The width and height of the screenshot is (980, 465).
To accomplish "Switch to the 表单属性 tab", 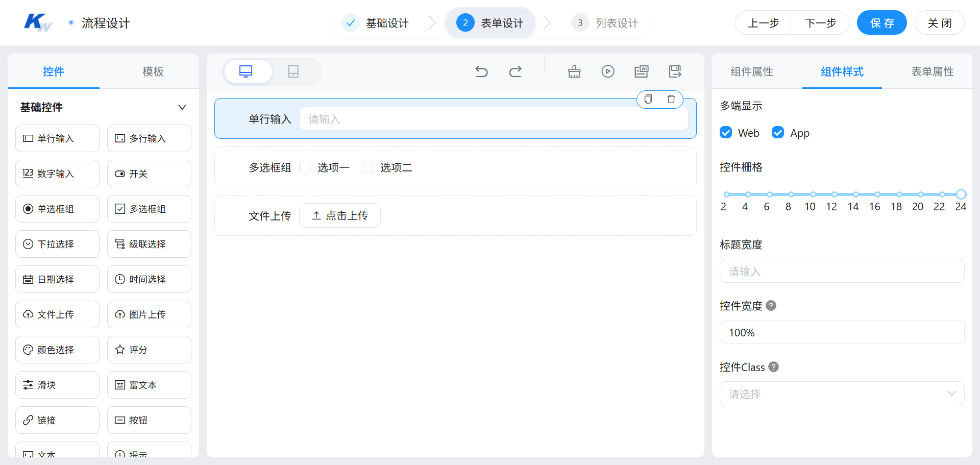I will point(933,72).
